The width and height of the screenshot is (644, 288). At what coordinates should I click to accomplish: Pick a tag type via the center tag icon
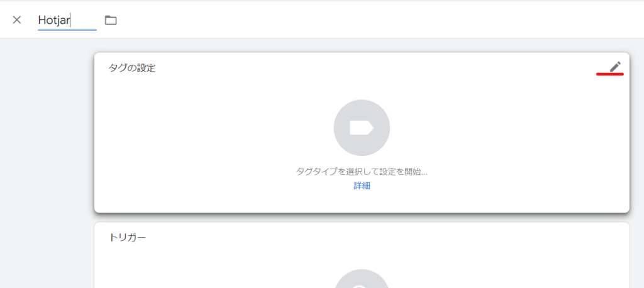tap(362, 128)
